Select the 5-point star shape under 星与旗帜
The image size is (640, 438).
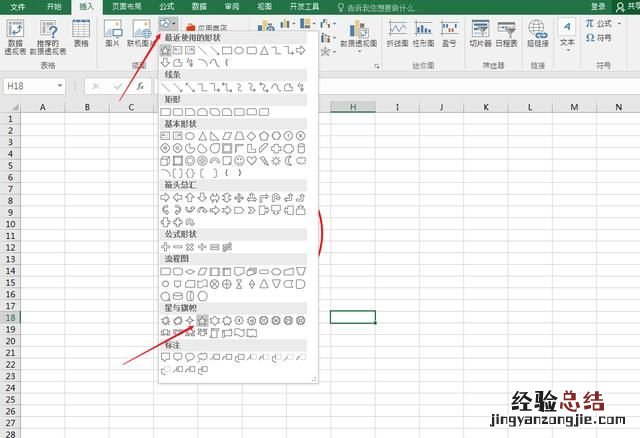pyautogui.click(x=202, y=321)
